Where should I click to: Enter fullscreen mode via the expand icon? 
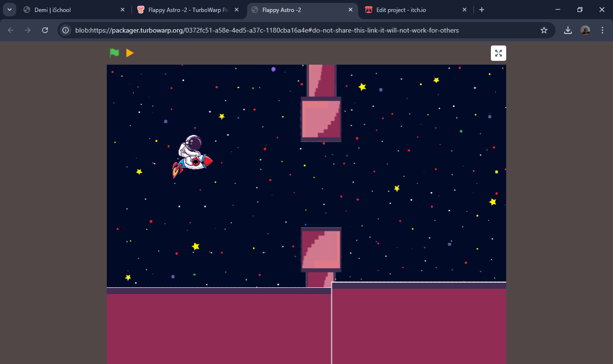click(498, 53)
